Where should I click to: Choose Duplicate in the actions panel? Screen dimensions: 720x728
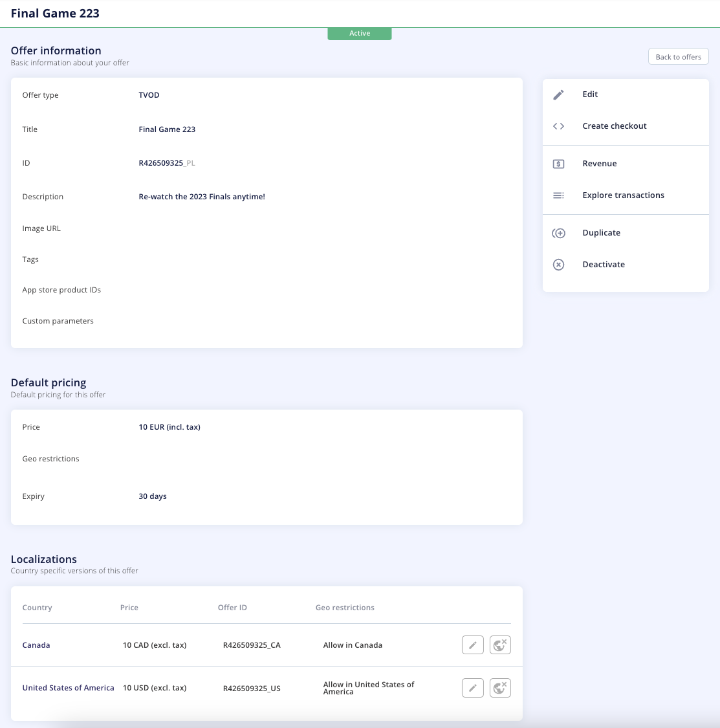(601, 232)
